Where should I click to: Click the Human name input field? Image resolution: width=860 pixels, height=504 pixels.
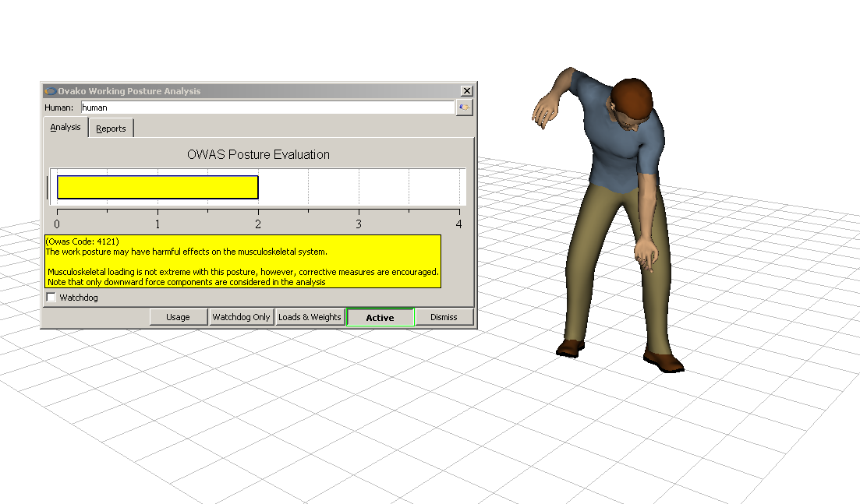point(267,107)
